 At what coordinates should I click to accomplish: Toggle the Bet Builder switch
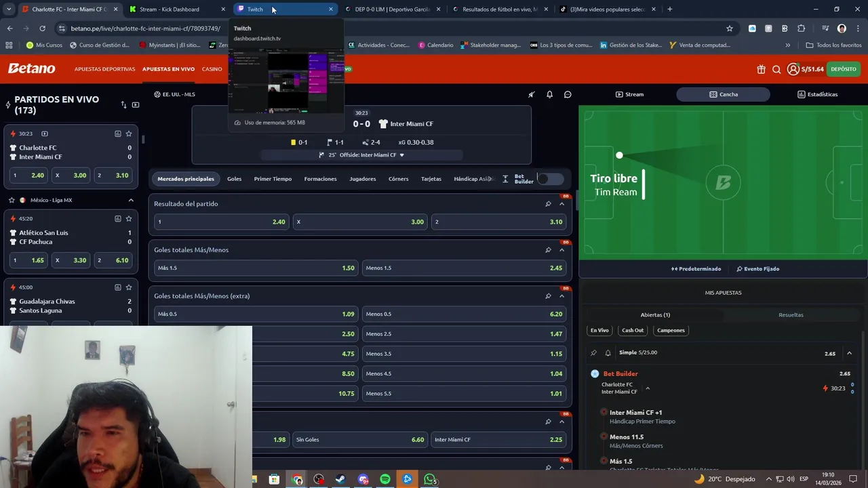tap(550, 179)
